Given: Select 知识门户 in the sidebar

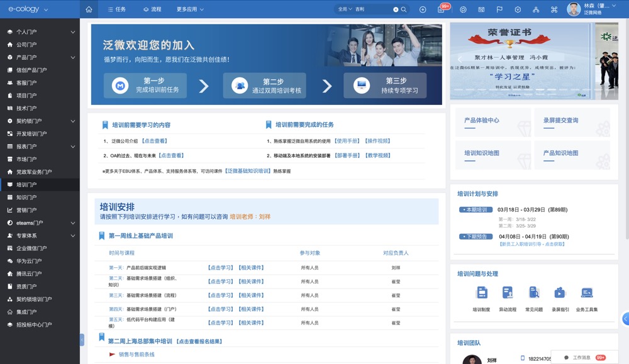Looking at the screenshot, I should (x=26, y=197).
